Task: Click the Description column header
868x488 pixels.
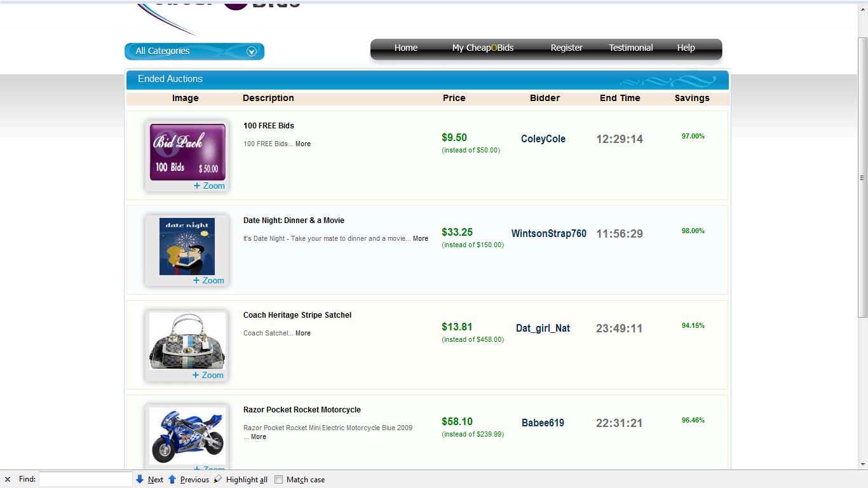Action: pos(268,98)
